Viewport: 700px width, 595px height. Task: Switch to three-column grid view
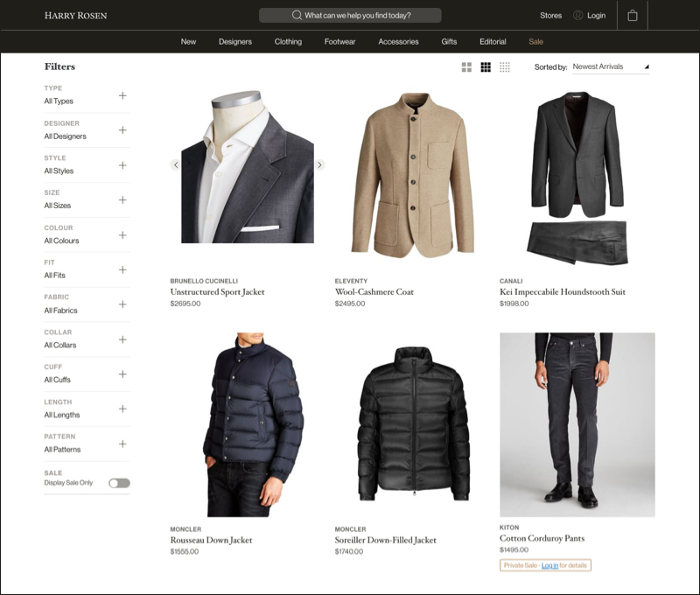[x=486, y=67]
